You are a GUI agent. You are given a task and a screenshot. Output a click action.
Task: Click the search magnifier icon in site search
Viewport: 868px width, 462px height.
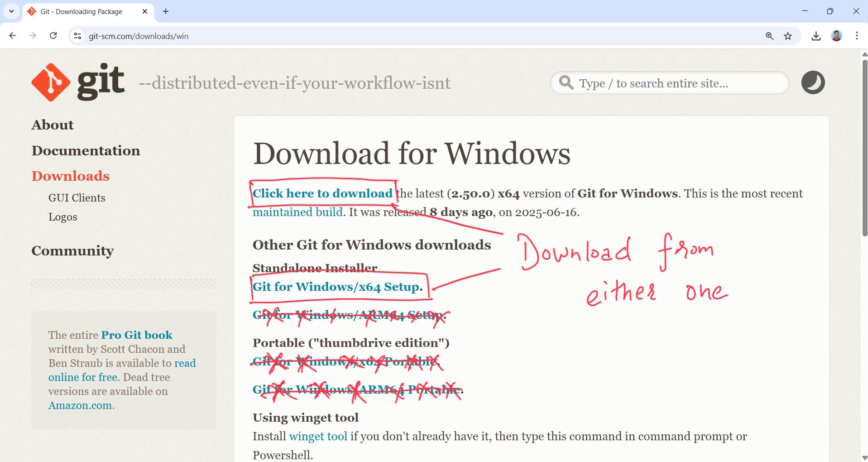(566, 83)
